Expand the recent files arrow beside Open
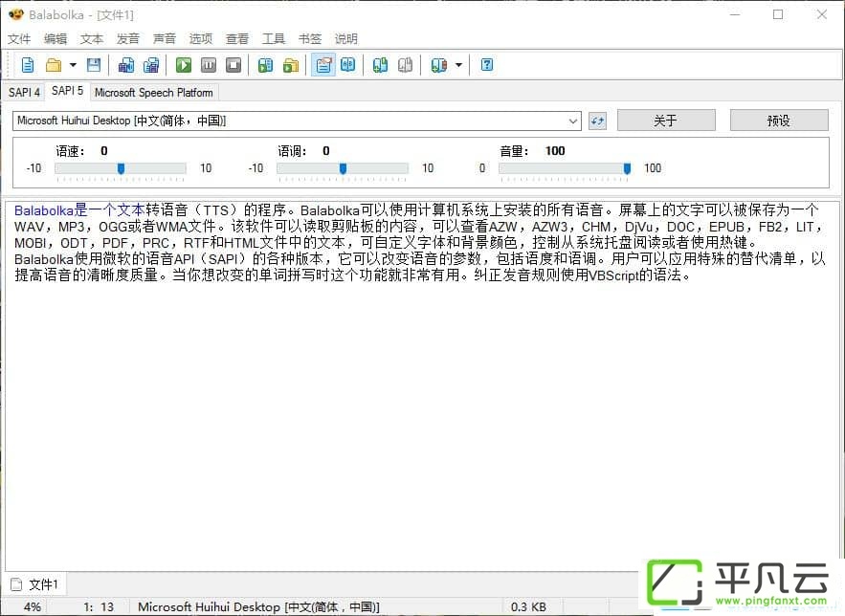 coord(73,65)
